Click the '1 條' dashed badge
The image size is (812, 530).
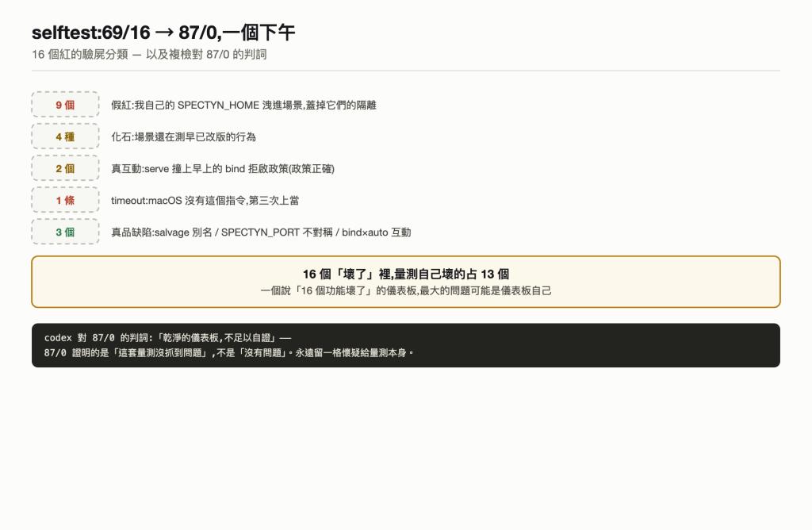click(x=65, y=200)
